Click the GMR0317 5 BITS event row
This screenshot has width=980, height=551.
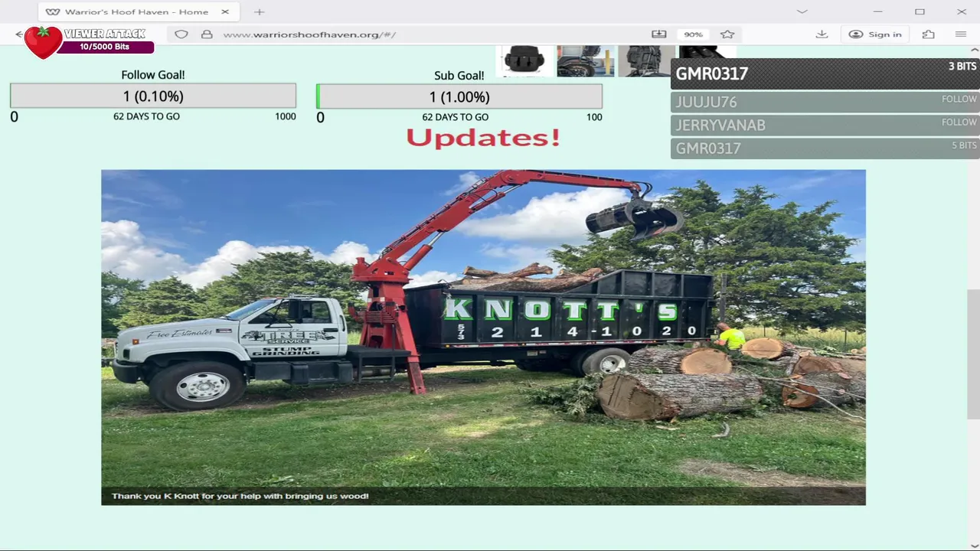(825, 148)
